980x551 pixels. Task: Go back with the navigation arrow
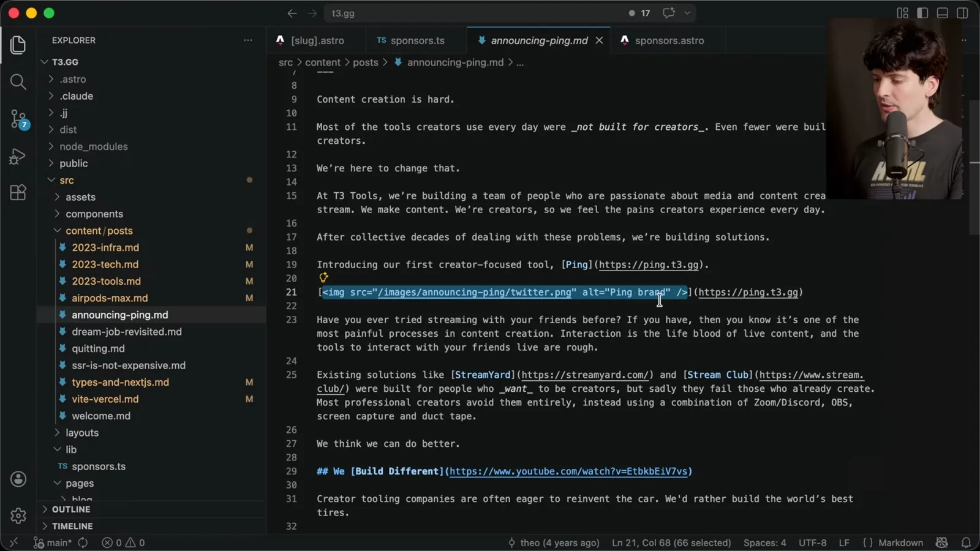coord(292,13)
